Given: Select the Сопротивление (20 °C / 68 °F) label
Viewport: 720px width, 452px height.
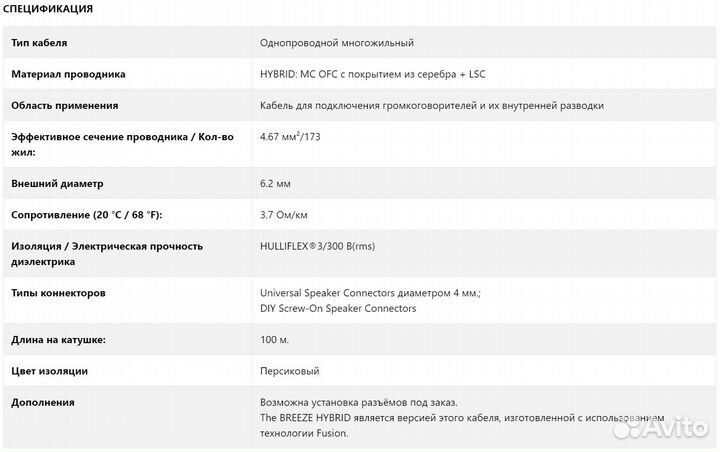Looking at the screenshot, I should [x=86, y=215].
